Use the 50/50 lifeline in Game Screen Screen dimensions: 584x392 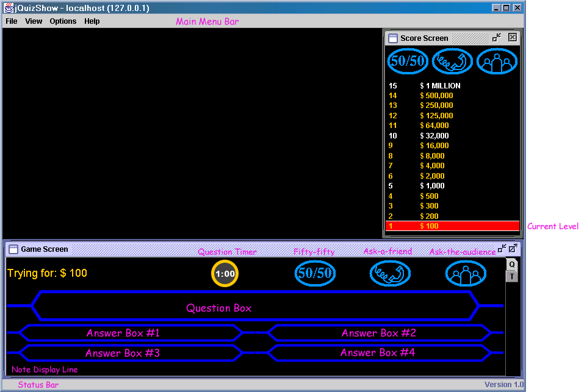(x=315, y=273)
